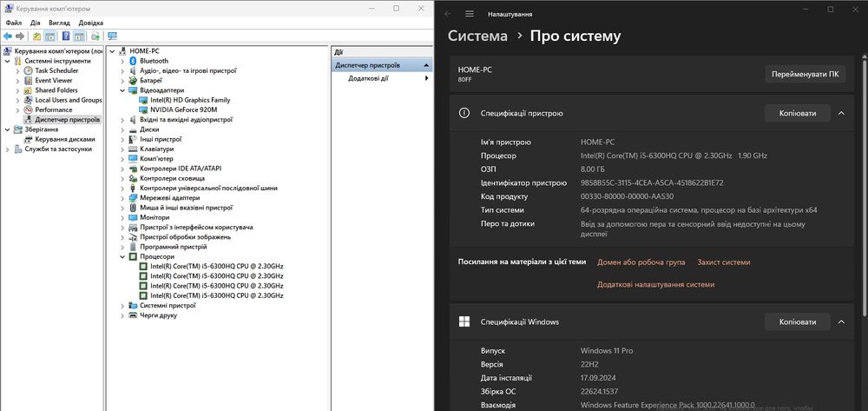Viewport: 868px width, 411px height.
Task: Expand the Мережеві адаптери category
Action: (122, 198)
